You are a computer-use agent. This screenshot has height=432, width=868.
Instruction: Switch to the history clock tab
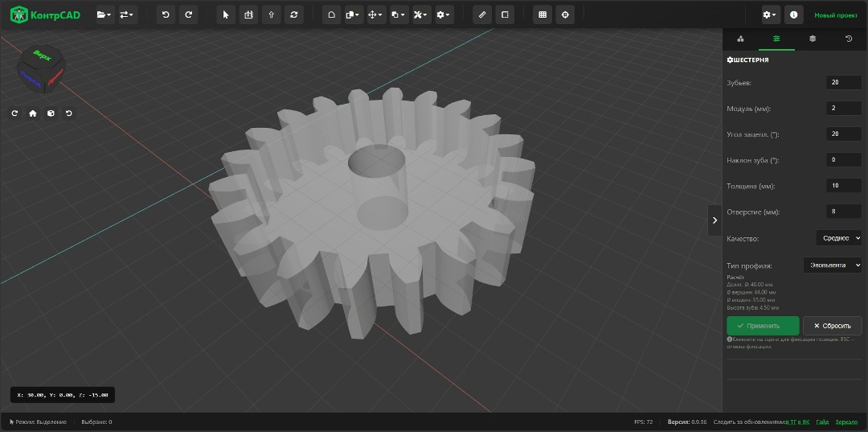point(849,39)
